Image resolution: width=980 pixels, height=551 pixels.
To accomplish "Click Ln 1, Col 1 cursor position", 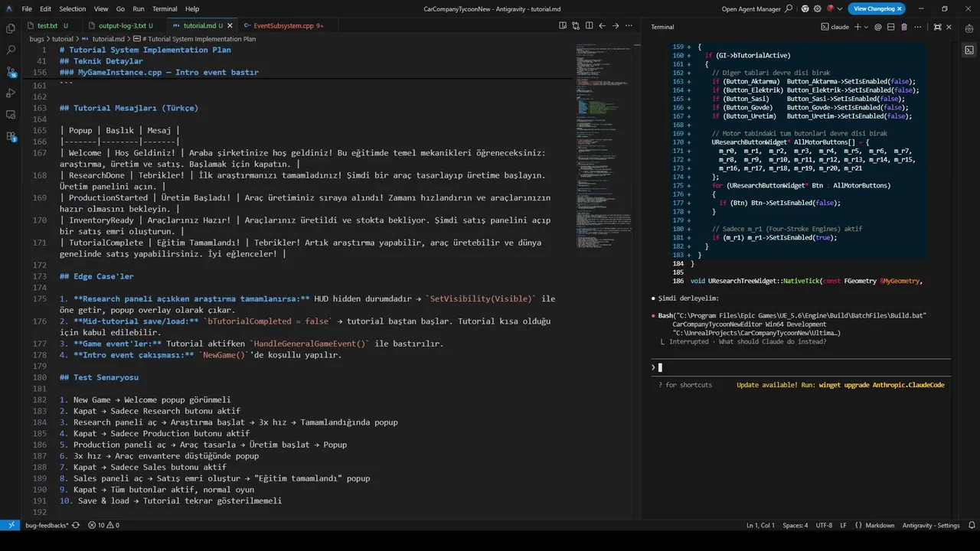I will point(760,525).
